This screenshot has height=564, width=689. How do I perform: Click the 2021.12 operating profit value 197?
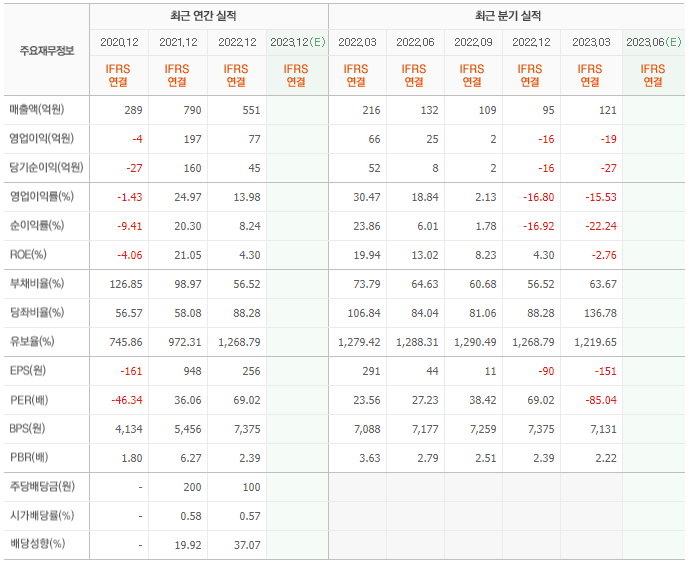[x=192, y=139]
